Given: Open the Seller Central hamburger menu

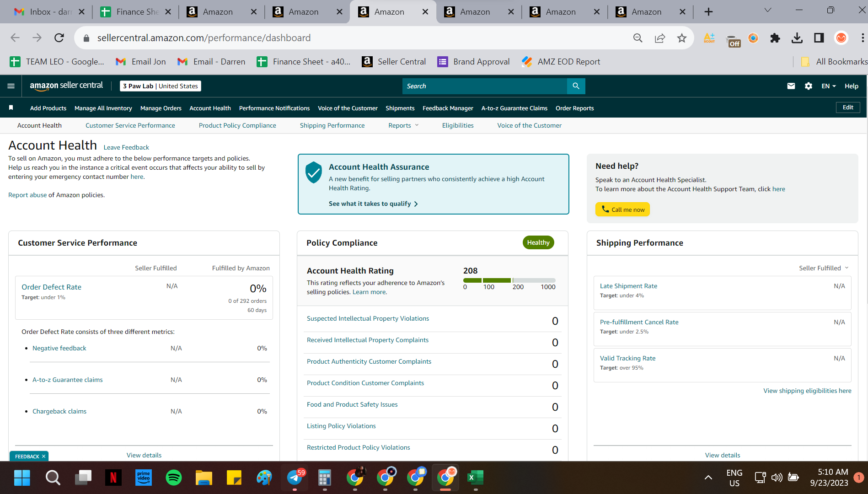Looking at the screenshot, I should pyautogui.click(x=11, y=86).
